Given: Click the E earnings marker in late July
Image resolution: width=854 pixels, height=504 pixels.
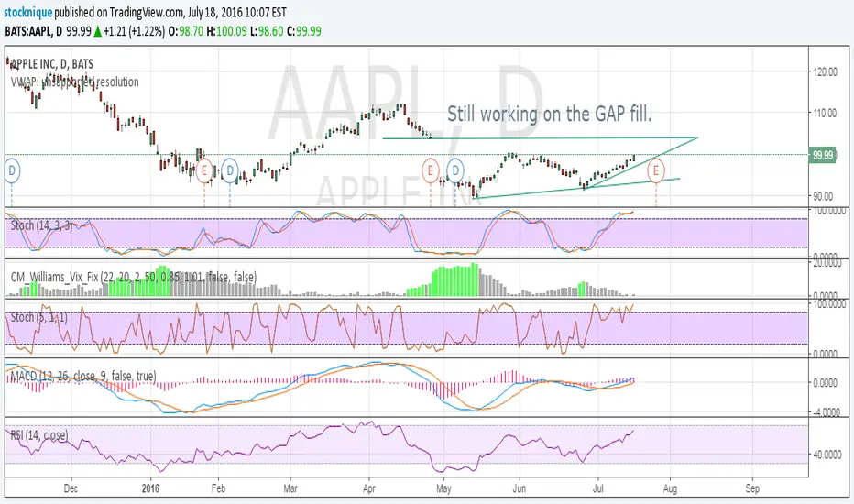Looking at the screenshot, I should point(656,170).
